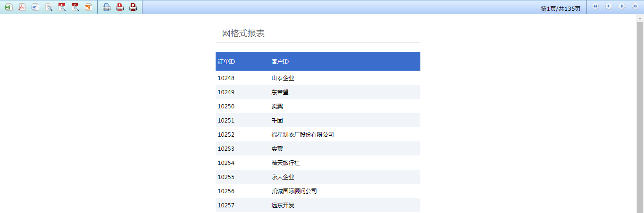This screenshot has width=644, height=213.
Task: Select order ID 10250
Action: (x=226, y=106)
